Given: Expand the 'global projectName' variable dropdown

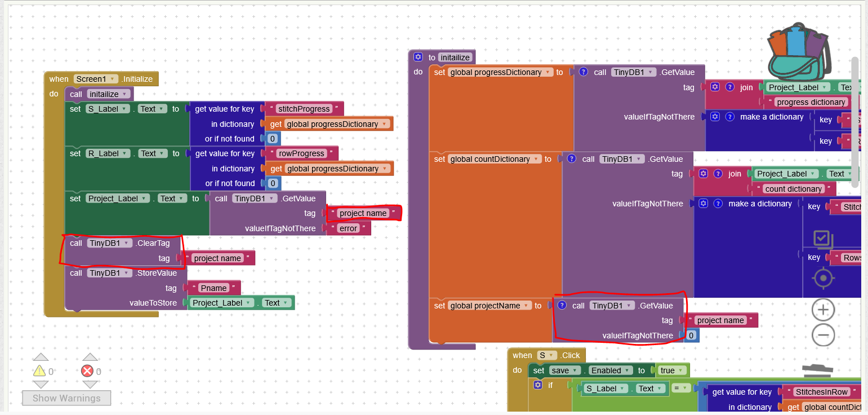Looking at the screenshot, I should (x=490, y=306).
